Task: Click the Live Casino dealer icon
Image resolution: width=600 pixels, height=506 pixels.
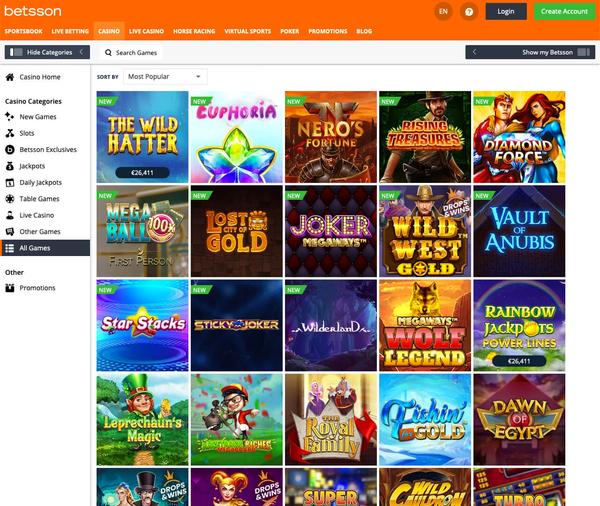Action: coord(10,215)
